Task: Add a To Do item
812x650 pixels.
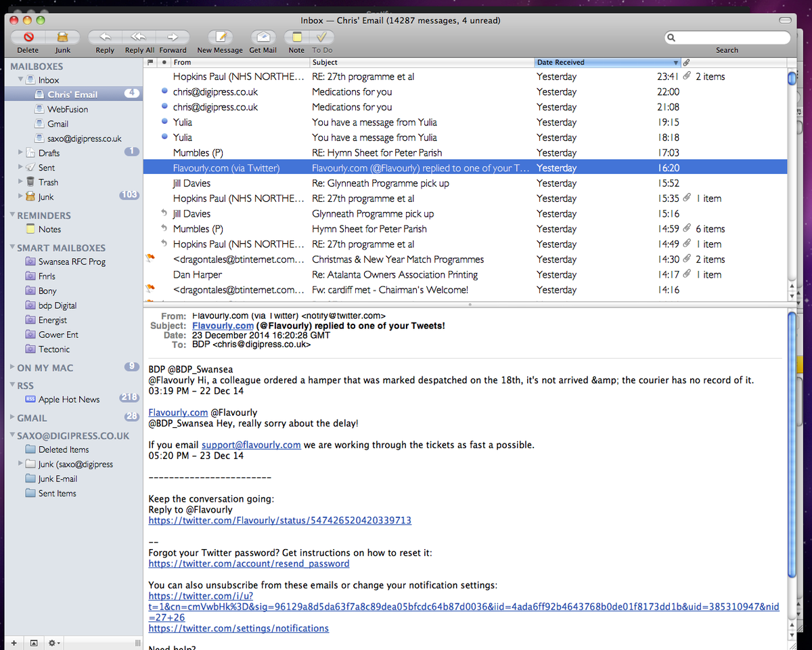Action: click(x=322, y=37)
